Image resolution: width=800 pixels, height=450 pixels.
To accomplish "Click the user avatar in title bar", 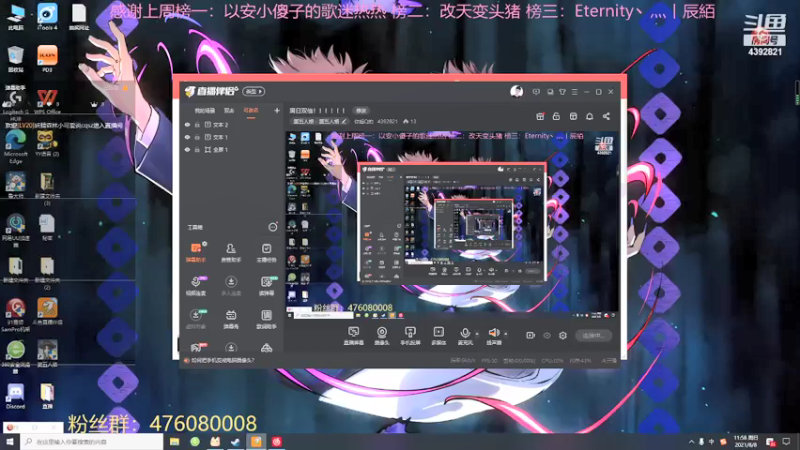I will 516,91.
